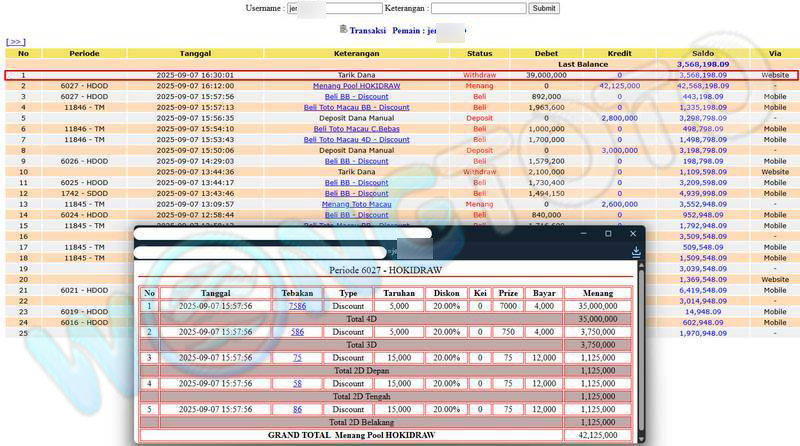Viewport: 800px width, 446px height.
Task: Maximize the HOKIDRAW popup window
Action: coord(608,234)
